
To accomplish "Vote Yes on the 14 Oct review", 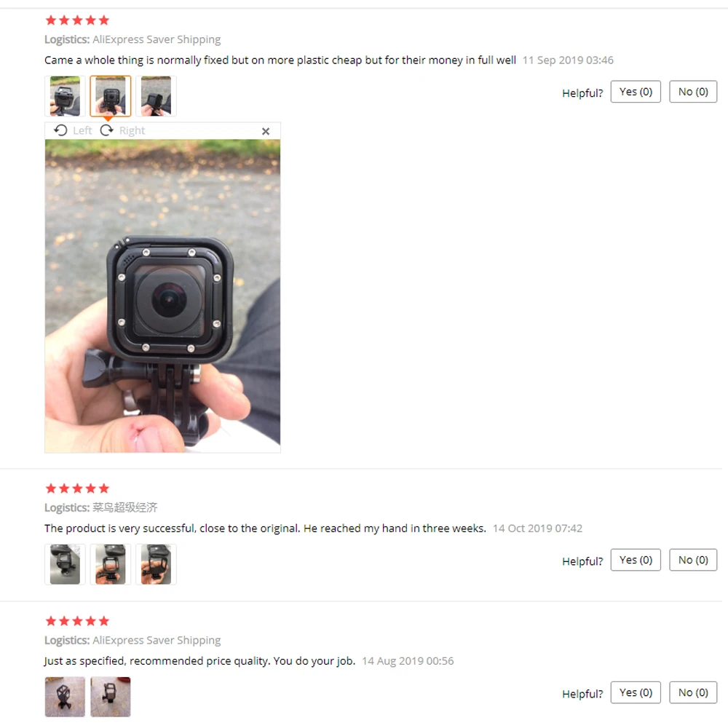I will 636,560.
